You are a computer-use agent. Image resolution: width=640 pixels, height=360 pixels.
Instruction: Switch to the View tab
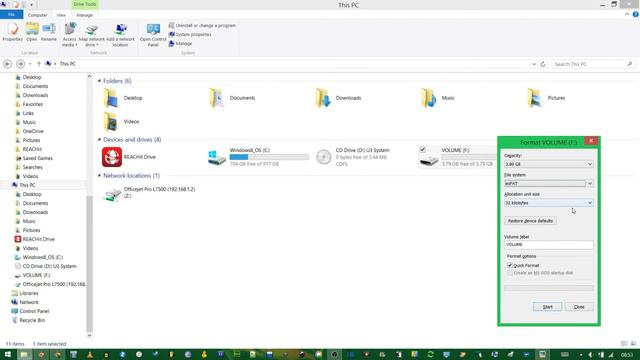[x=61, y=15]
